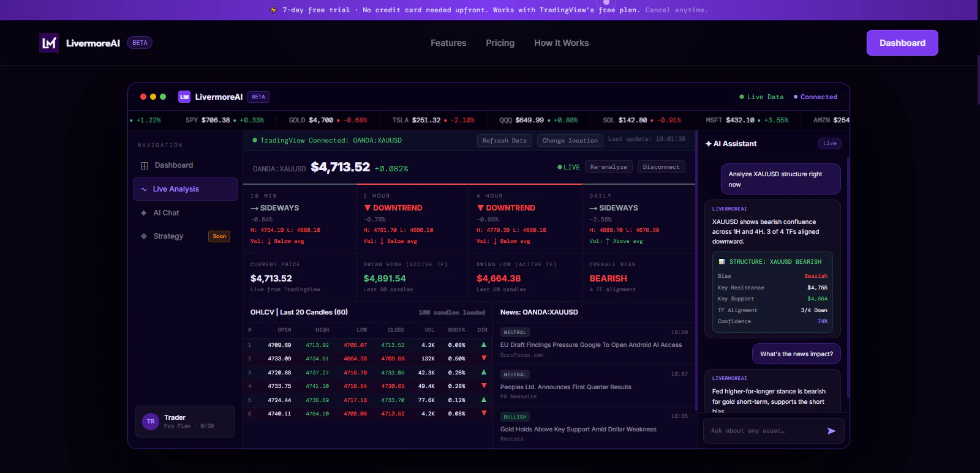Click the structure chart icon in AI card

[x=722, y=262]
